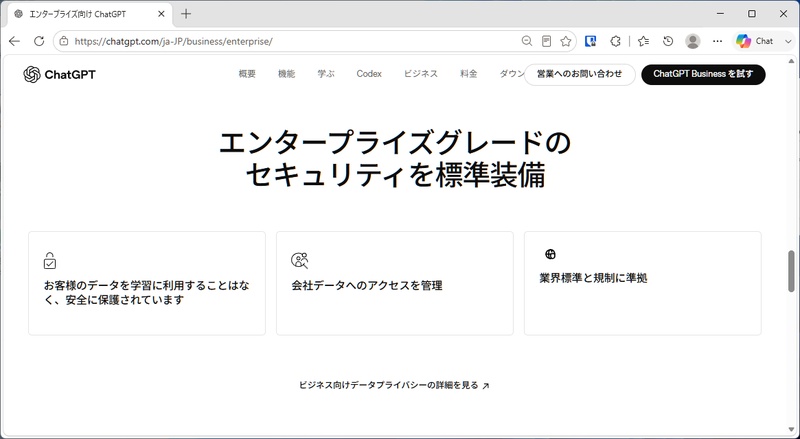Open the ビジネス navigation item

[421, 74]
